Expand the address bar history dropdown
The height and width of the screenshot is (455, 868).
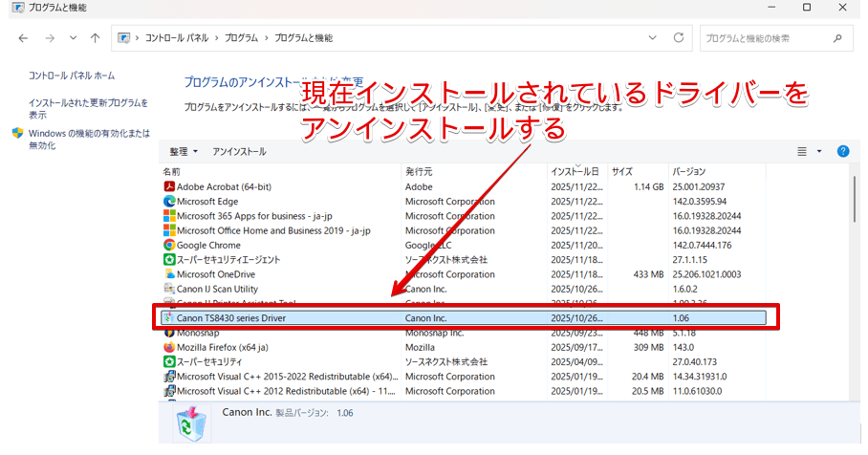(653, 38)
